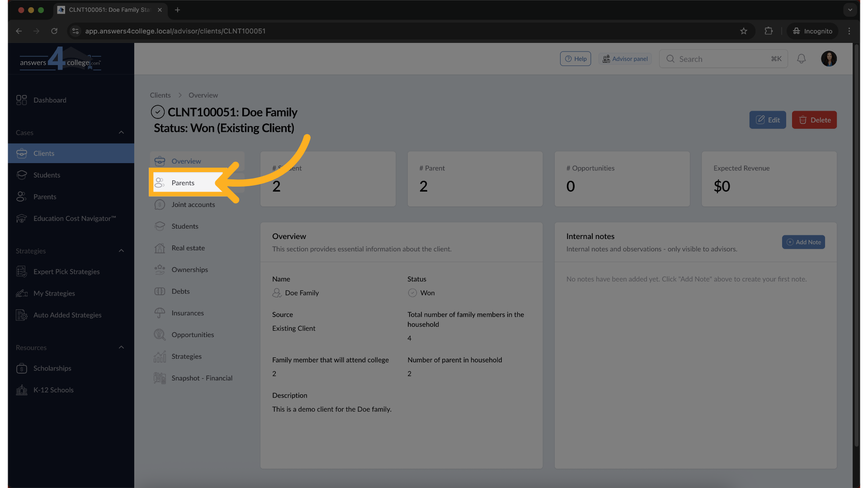This screenshot has width=868, height=488.
Task: Collapse the Cases section
Action: click(x=121, y=132)
